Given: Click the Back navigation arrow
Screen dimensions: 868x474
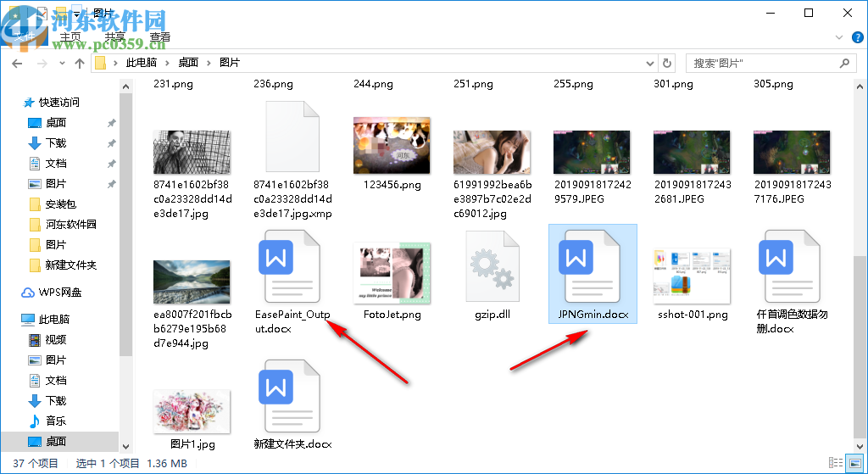Looking at the screenshot, I should click(17, 63).
